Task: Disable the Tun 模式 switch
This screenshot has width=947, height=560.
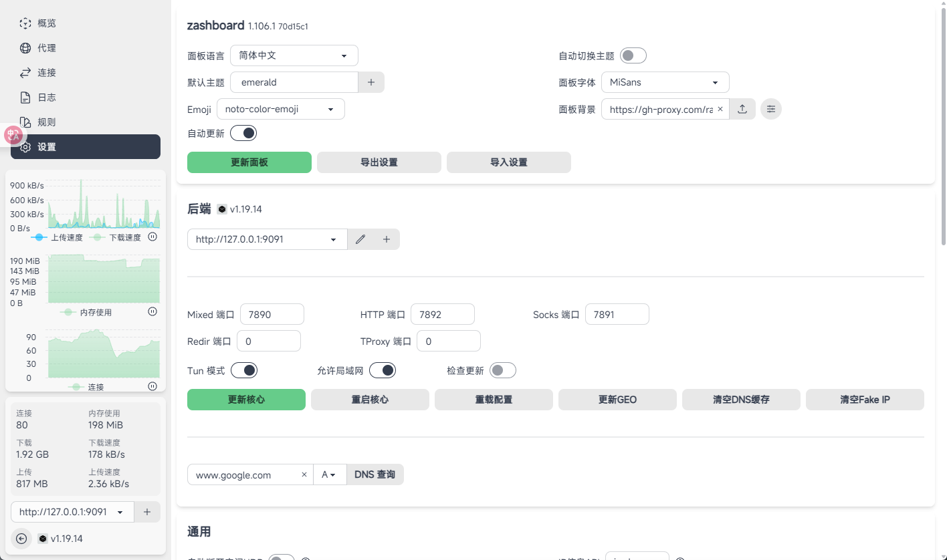Action: pyautogui.click(x=244, y=370)
